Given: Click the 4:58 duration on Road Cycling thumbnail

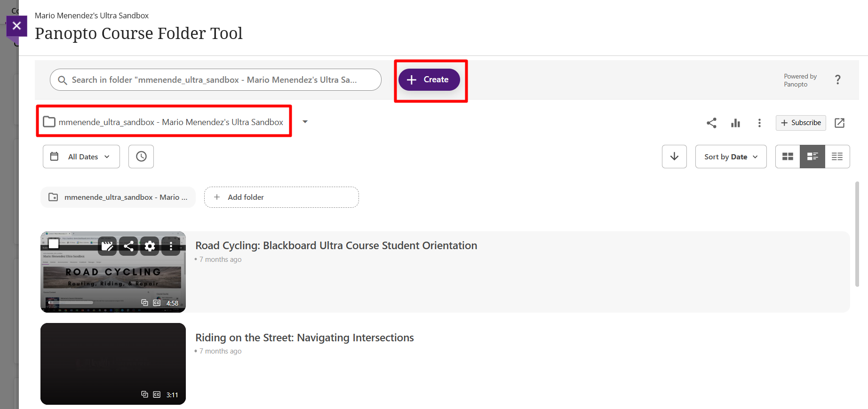Looking at the screenshot, I should pos(172,303).
